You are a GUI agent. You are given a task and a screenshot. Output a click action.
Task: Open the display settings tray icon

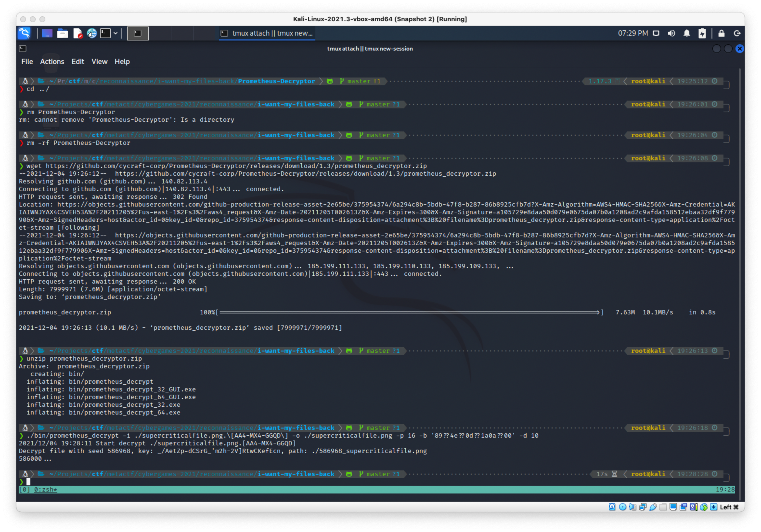[656, 33]
